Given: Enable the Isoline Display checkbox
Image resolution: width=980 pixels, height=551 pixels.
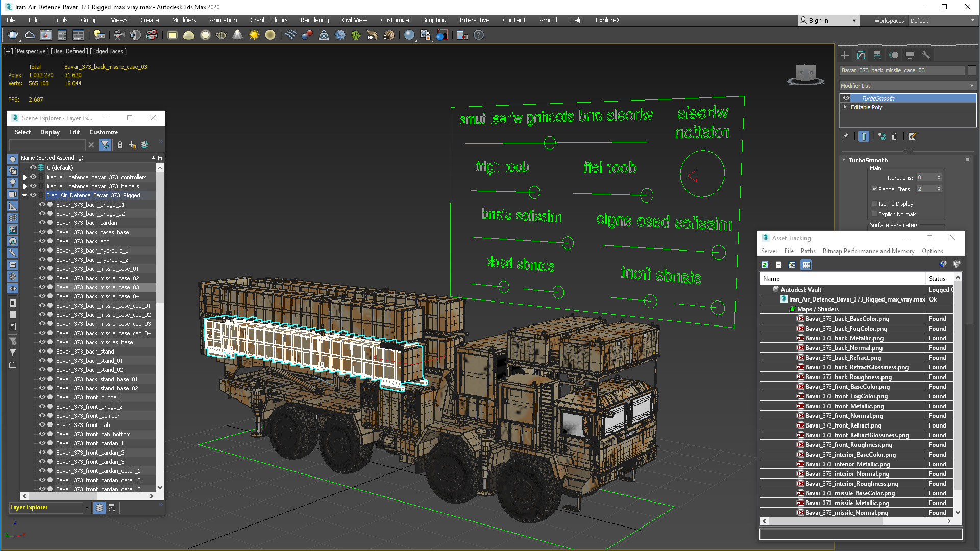Looking at the screenshot, I should (875, 203).
